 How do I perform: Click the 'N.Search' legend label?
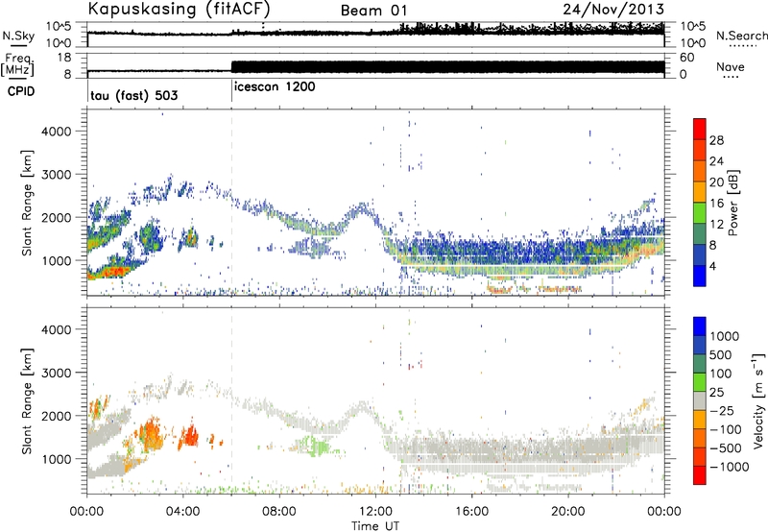tap(741, 36)
